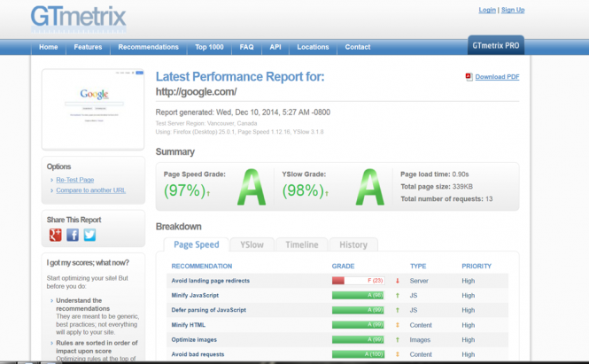The image size is (589, 364).
Task: Click the A (100) grade bar
Action: (x=358, y=354)
